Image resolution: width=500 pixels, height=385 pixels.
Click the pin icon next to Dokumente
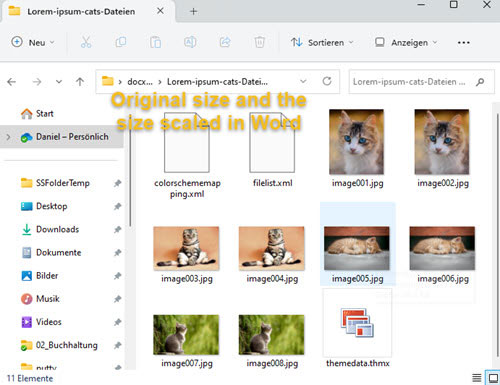pyautogui.click(x=117, y=253)
